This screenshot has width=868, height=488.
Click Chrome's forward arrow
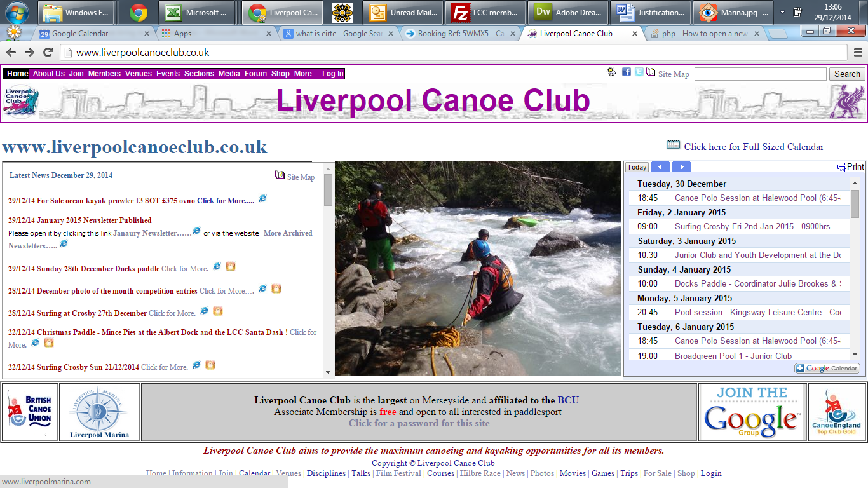tap(29, 53)
